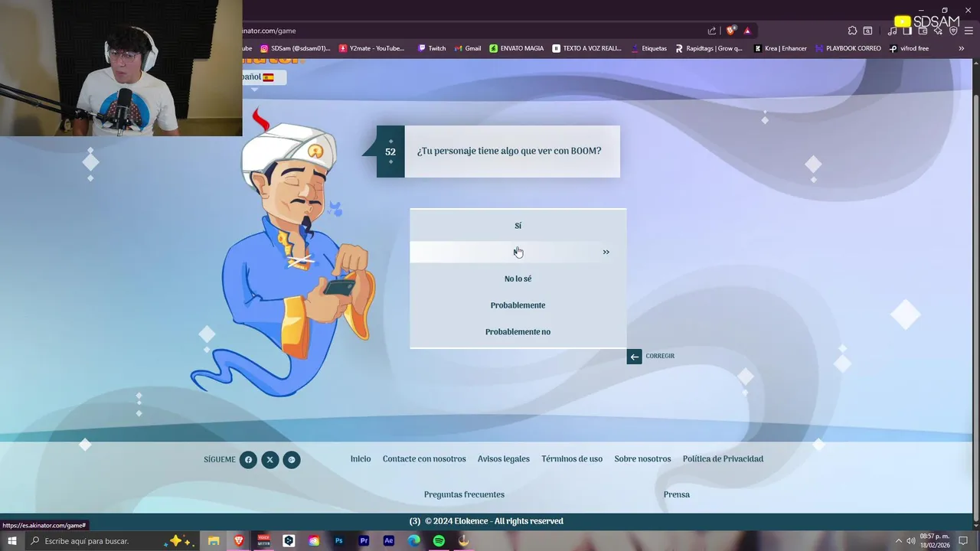Open the Rapidtags bookmark
The image size is (980, 551).
tap(709, 48)
